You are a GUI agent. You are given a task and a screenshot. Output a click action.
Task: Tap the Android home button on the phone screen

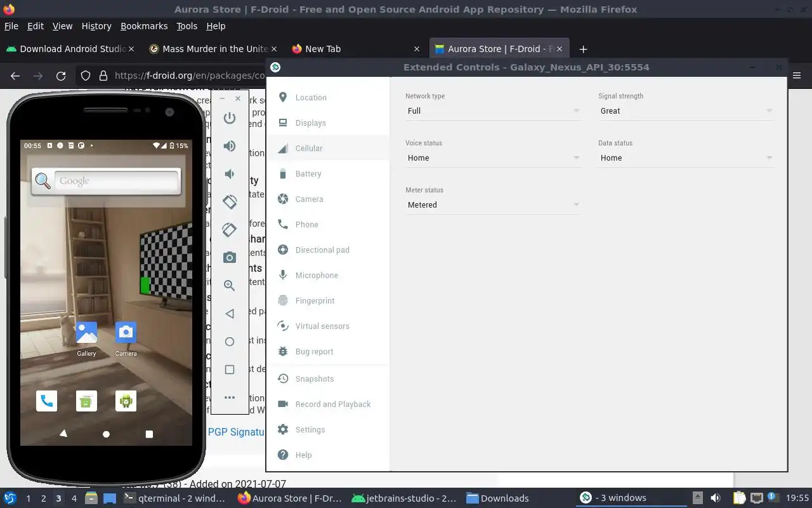(x=106, y=434)
